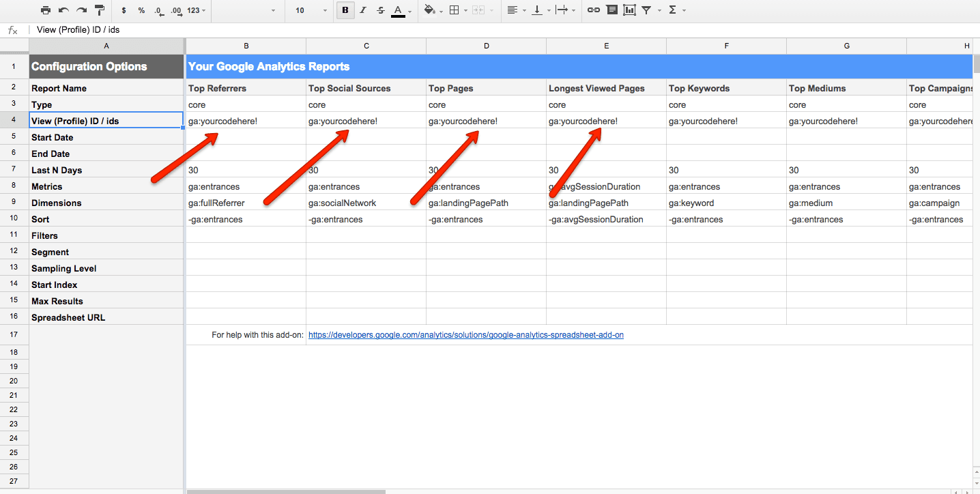Select the 'Max Results' label cell
The width and height of the screenshot is (980, 494).
[x=106, y=301]
